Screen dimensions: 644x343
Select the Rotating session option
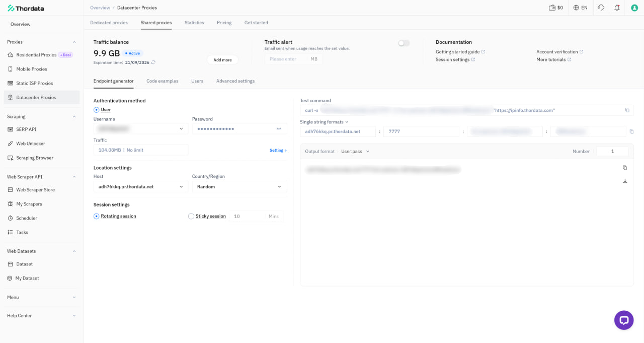[x=115, y=216]
